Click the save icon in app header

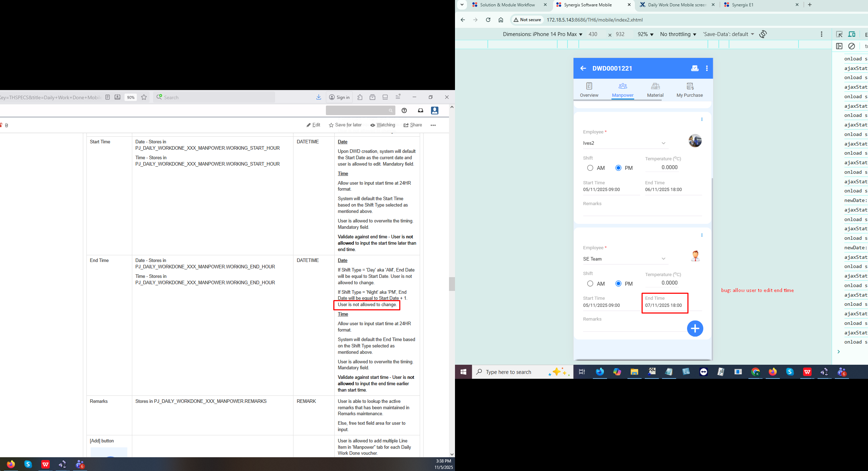point(694,68)
